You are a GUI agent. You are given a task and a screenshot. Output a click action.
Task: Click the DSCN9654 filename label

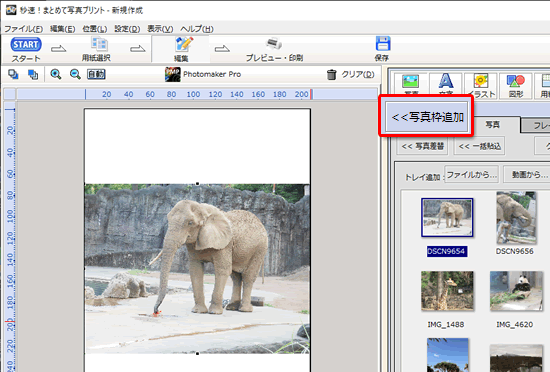coord(447,251)
